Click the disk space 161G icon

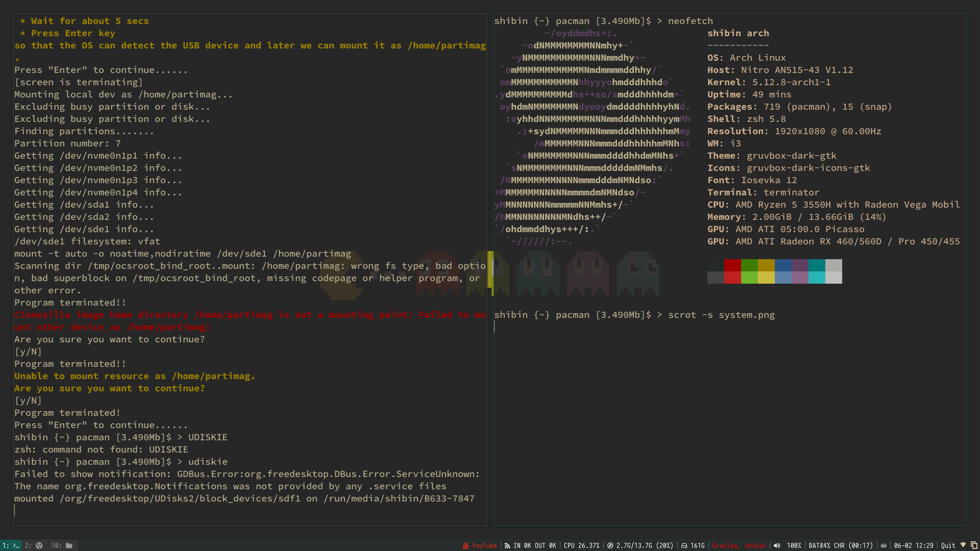coord(684,545)
